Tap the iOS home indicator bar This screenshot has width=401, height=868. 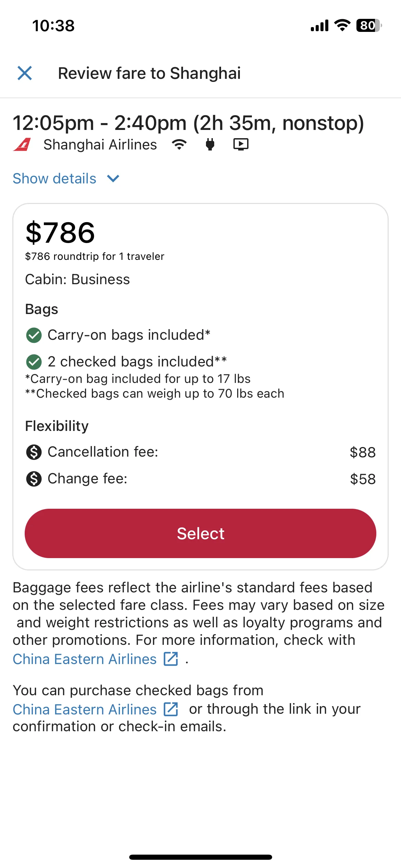point(200,857)
